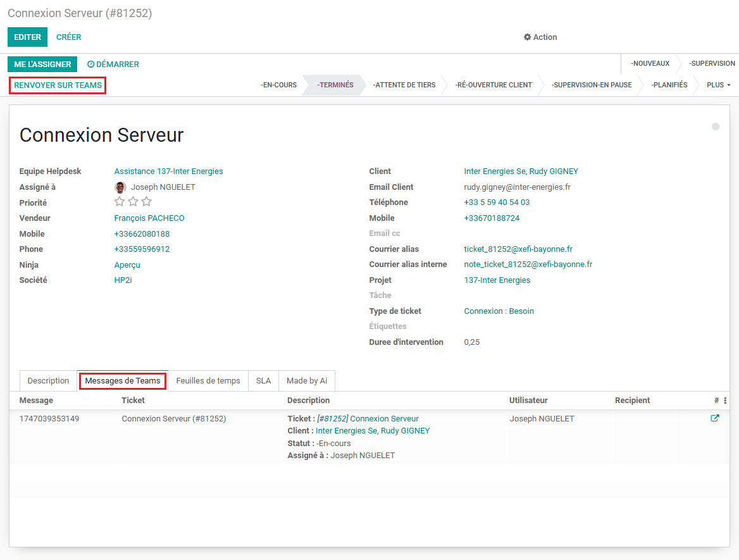Click the EDITER button

(x=27, y=37)
